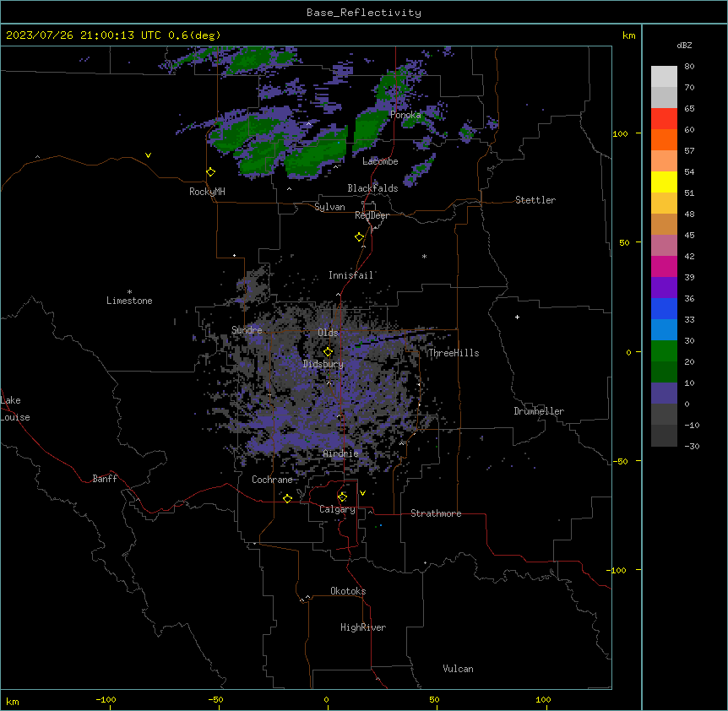Click the Banff label
728x711 pixels.
[x=105, y=479]
